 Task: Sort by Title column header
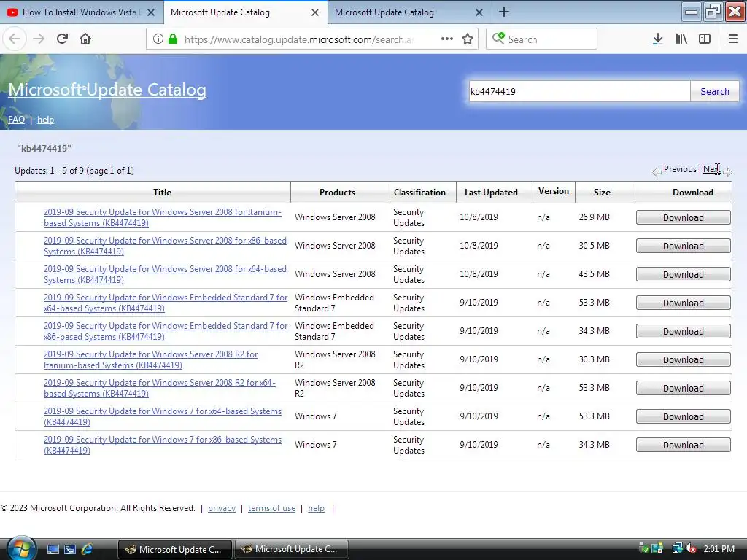tap(162, 192)
